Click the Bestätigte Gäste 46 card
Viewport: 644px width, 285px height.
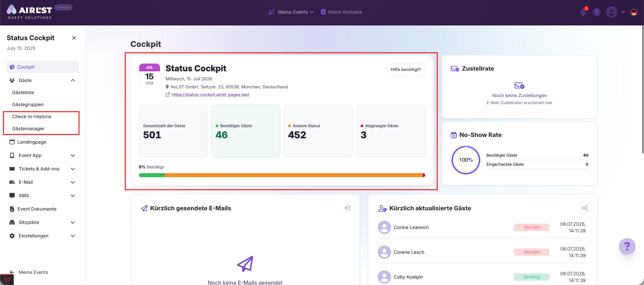click(246, 131)
